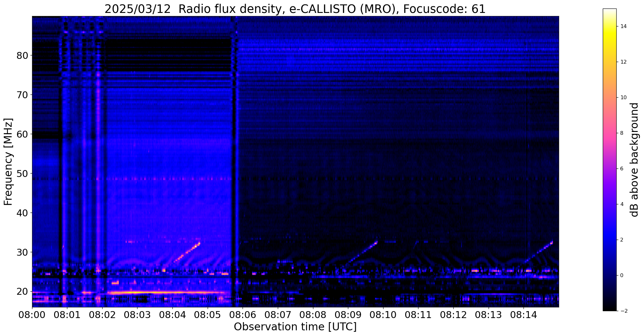Viewport: 644px width, 336px height.
Task: Click the colorbar tick label 2
Action: (621, 240)
